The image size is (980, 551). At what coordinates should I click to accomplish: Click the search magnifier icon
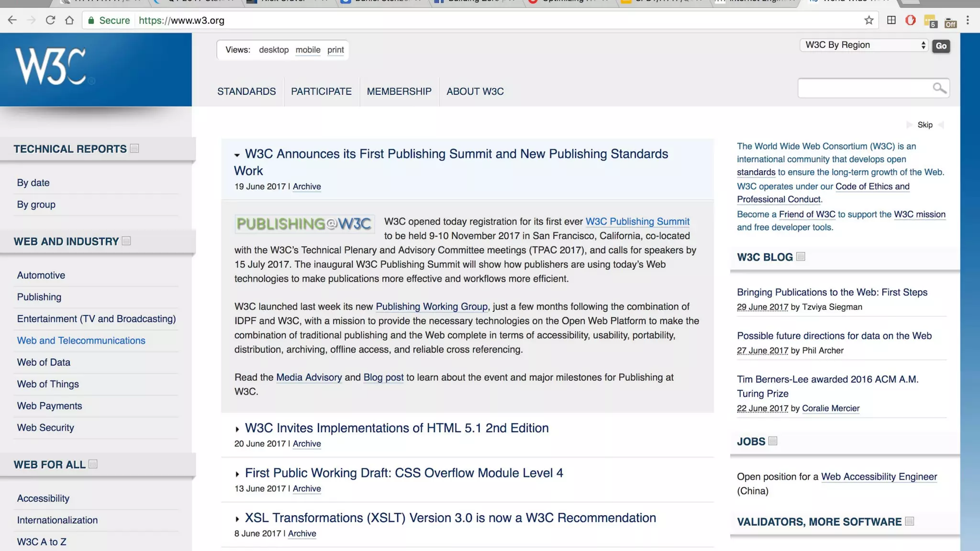939,88
